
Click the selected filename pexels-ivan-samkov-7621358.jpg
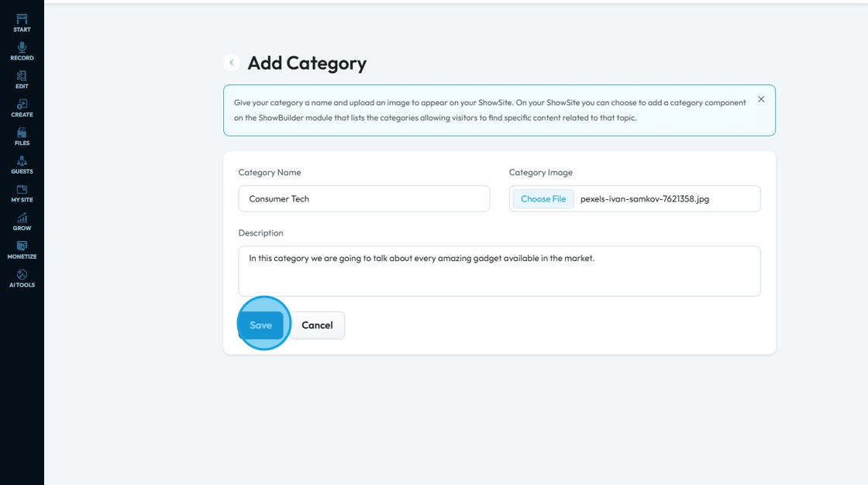point(644,199)
